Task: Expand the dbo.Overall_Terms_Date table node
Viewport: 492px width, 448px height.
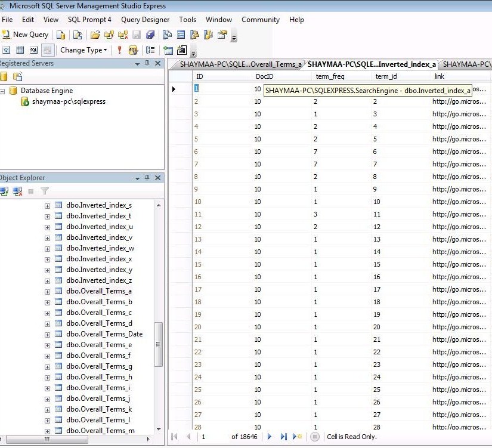Action: (x=47, y=334)
